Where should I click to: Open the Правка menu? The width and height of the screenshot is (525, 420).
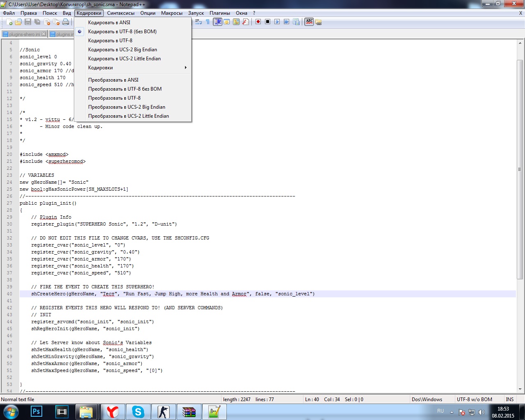[x=29, y=13]
